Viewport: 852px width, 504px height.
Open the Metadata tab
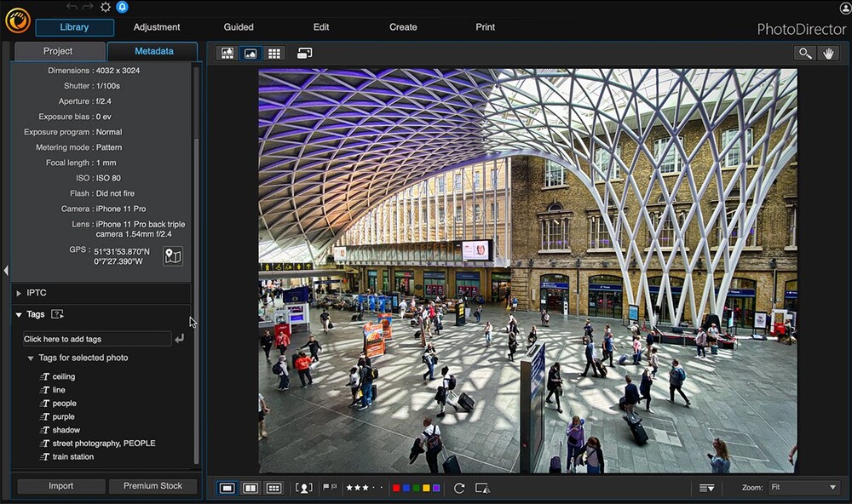click(x=153, y=51)
